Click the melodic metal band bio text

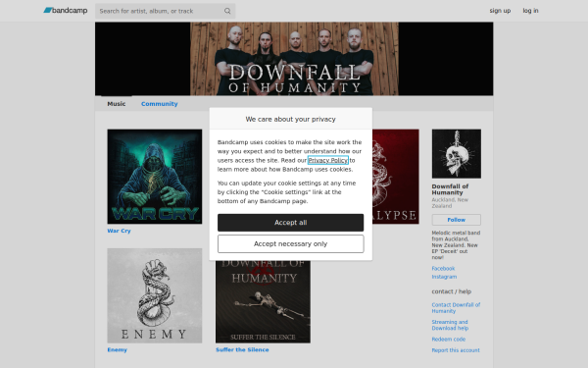click(x=456, y=245)
